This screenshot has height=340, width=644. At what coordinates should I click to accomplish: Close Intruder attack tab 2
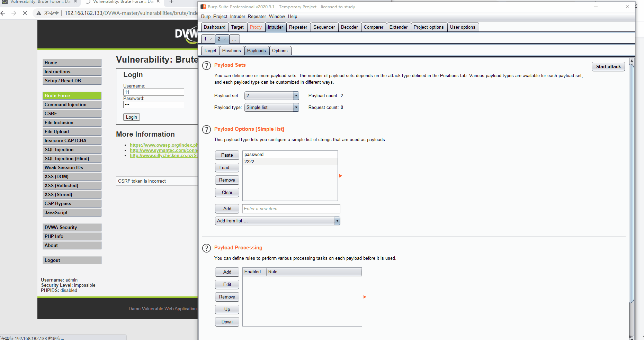(224, 39)
